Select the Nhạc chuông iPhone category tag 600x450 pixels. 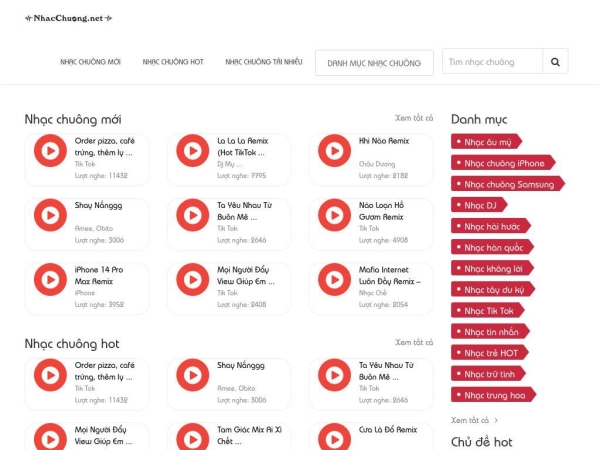[x=503, y=163]
